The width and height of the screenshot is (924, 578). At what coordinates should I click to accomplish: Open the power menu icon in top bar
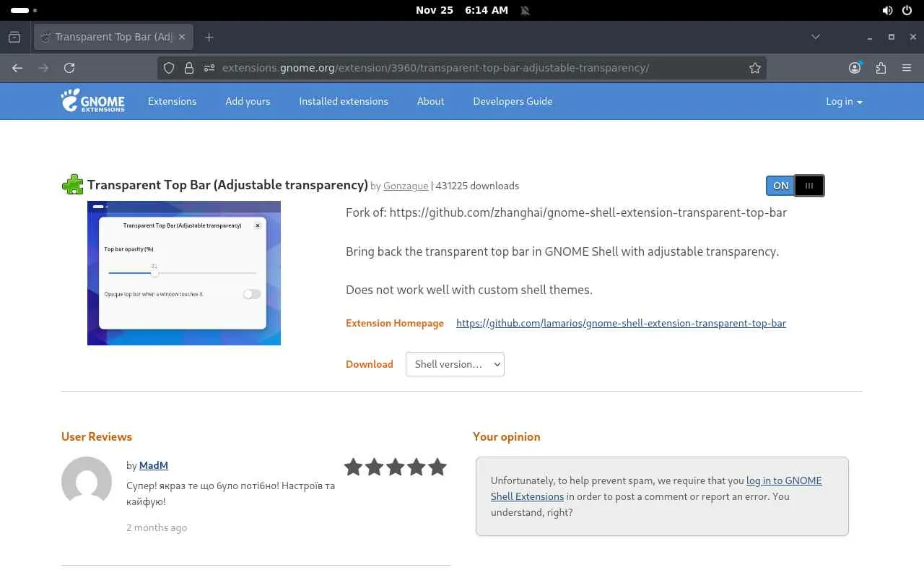908,10
